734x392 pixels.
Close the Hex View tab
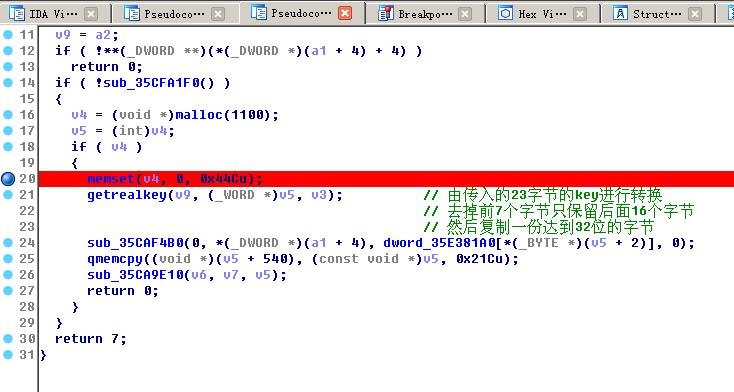[x=580, y=14]
